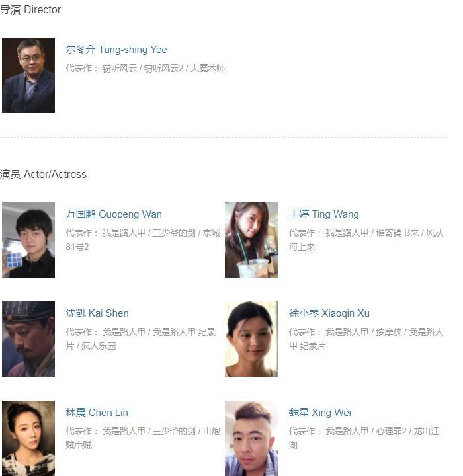Click Kai Shen's costume photo thumbnail

28,339
